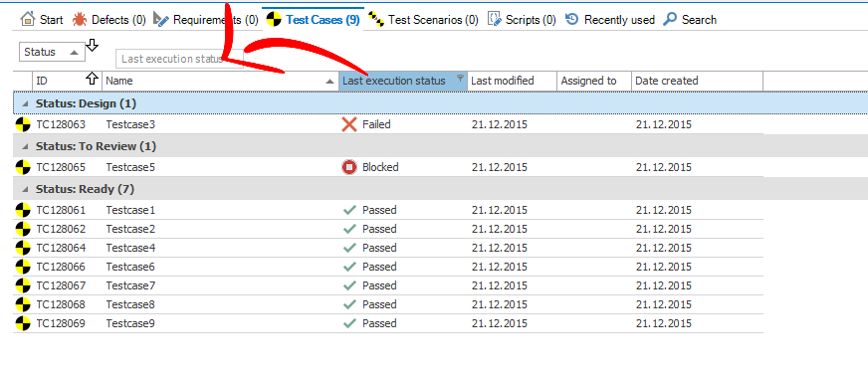This screenshot has width=868, height=375.
Task: Click the Search magnifier icon
Action: point(670,19)
